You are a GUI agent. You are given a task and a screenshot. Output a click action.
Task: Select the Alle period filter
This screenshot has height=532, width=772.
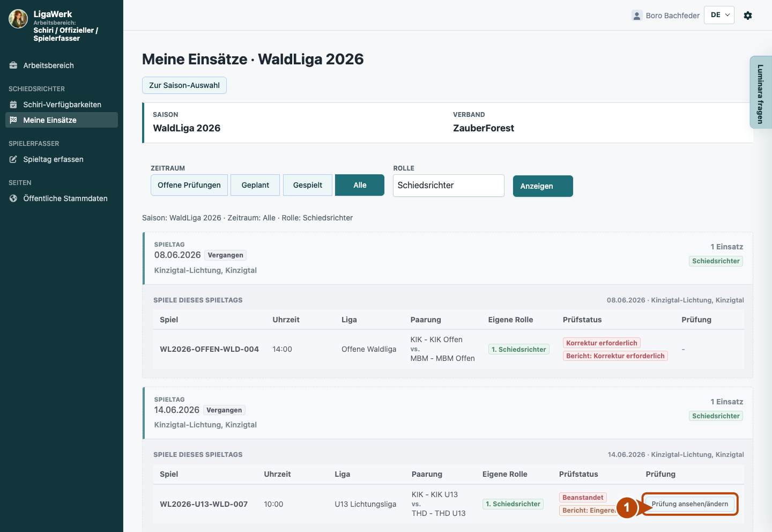360,185
